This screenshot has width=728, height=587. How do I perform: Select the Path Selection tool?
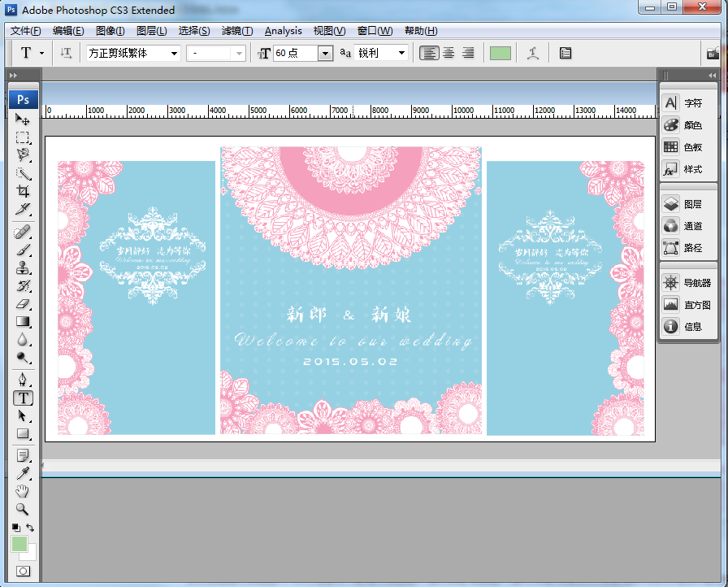tap(22, 415)
